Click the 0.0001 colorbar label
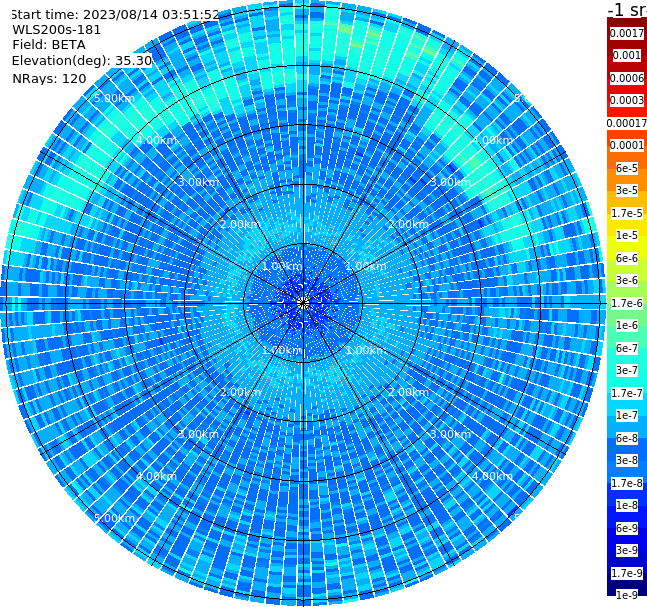 tap(627, 145)
